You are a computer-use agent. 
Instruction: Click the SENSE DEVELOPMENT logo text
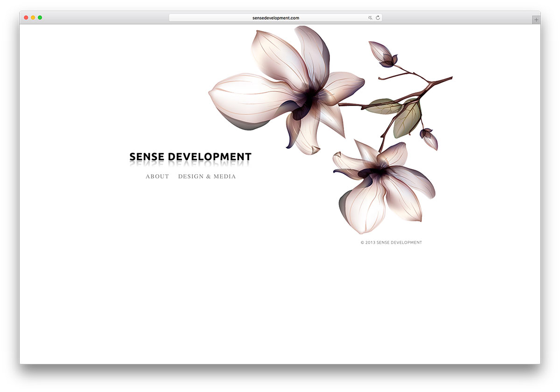coord(190,157)
